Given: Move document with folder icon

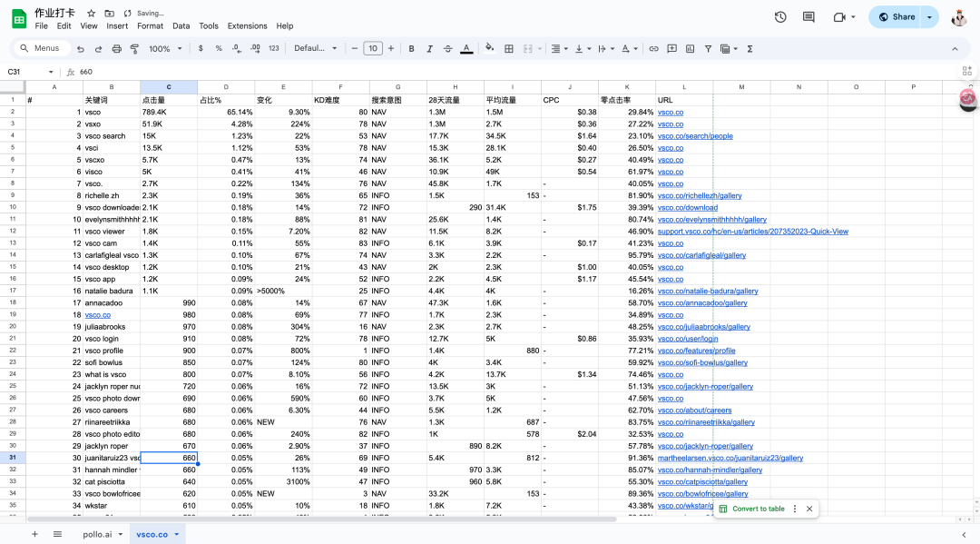Looking at the screenshot, I should 110,13.
